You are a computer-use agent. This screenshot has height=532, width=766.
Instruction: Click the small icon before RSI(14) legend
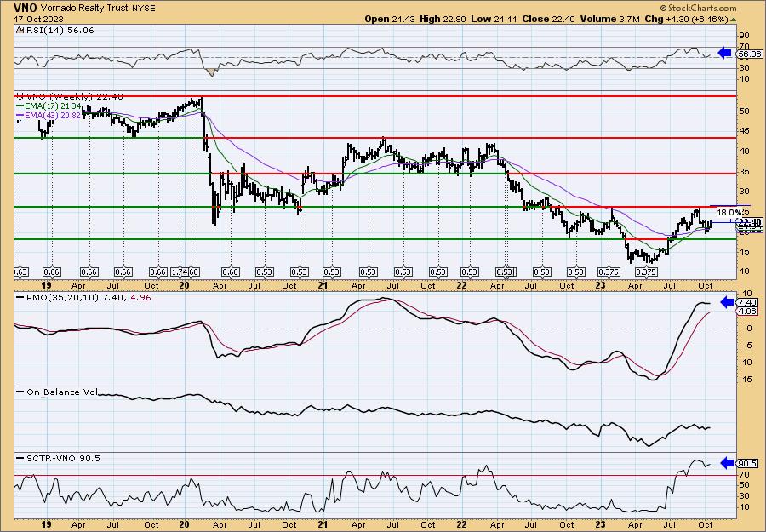19,31
